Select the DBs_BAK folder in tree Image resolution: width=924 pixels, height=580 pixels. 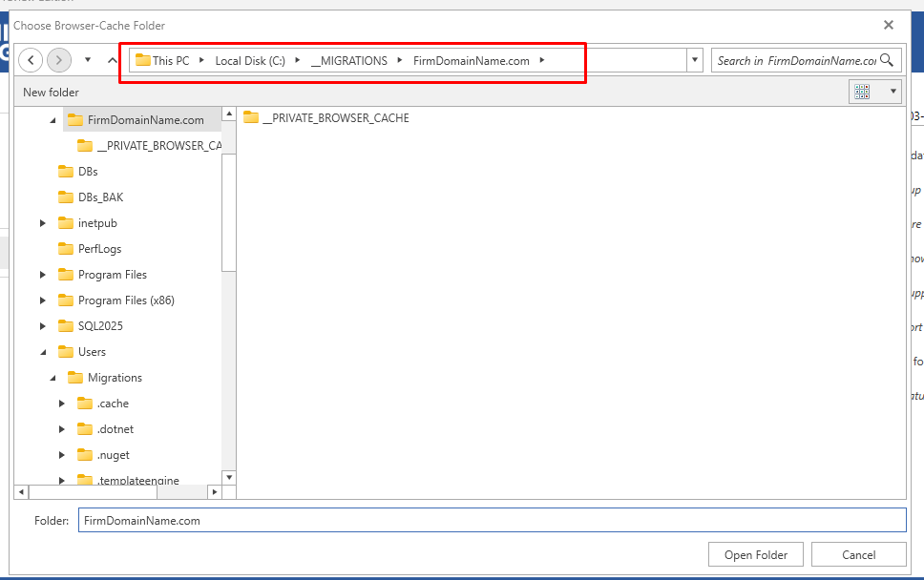point(100,197)
